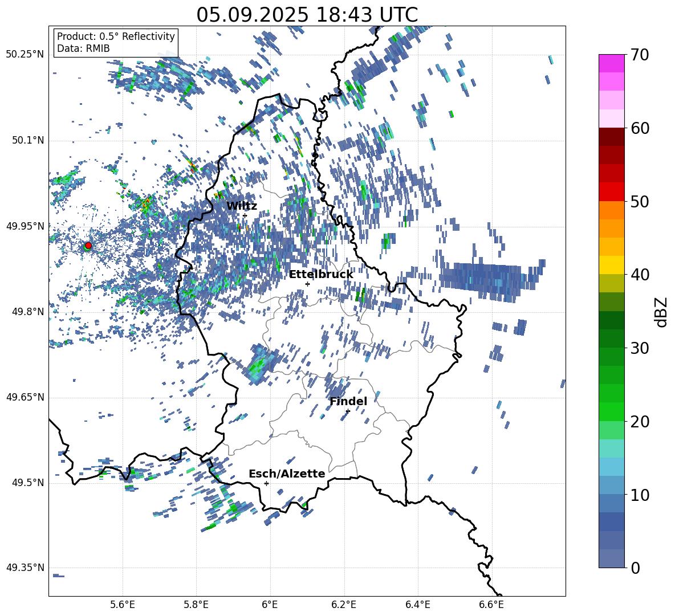Click the colorbar value 10
Viewport: 675px width, 616px height.
tap(640, 495)
